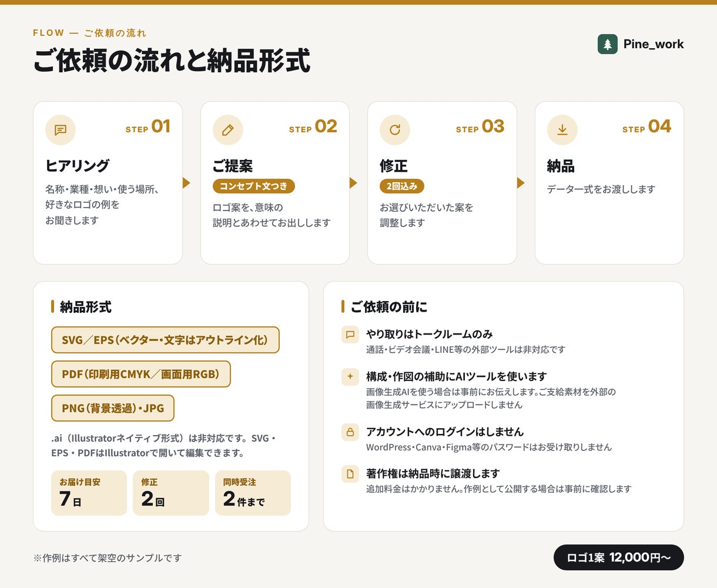717x588 pixels.
Task: Click the Pine_work brand name
Action: [x=654, y=44]
